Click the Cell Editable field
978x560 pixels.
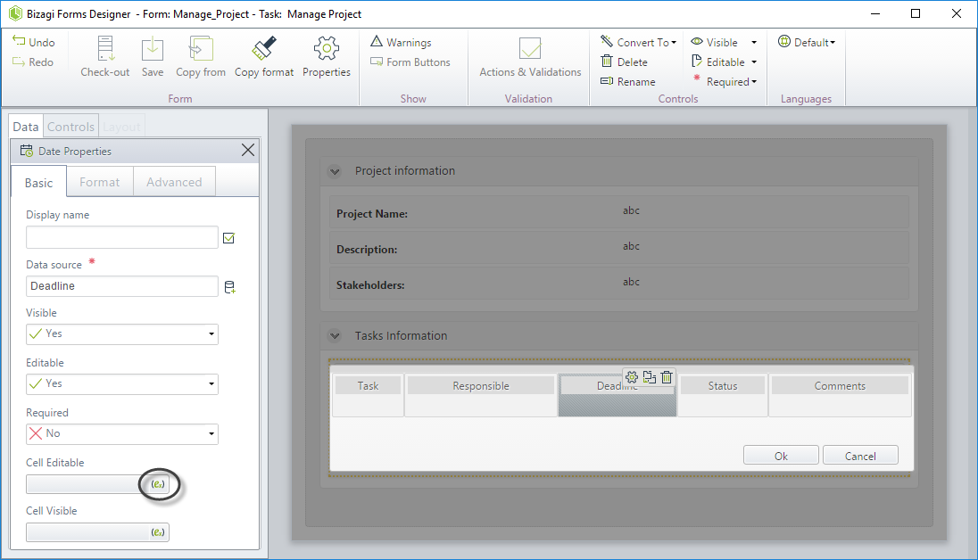pyautogui.click(x=97, y=484)
